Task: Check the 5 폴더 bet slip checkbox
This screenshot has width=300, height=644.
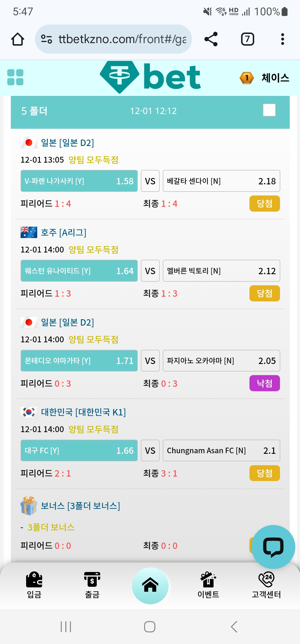Action: click(269, 110)
